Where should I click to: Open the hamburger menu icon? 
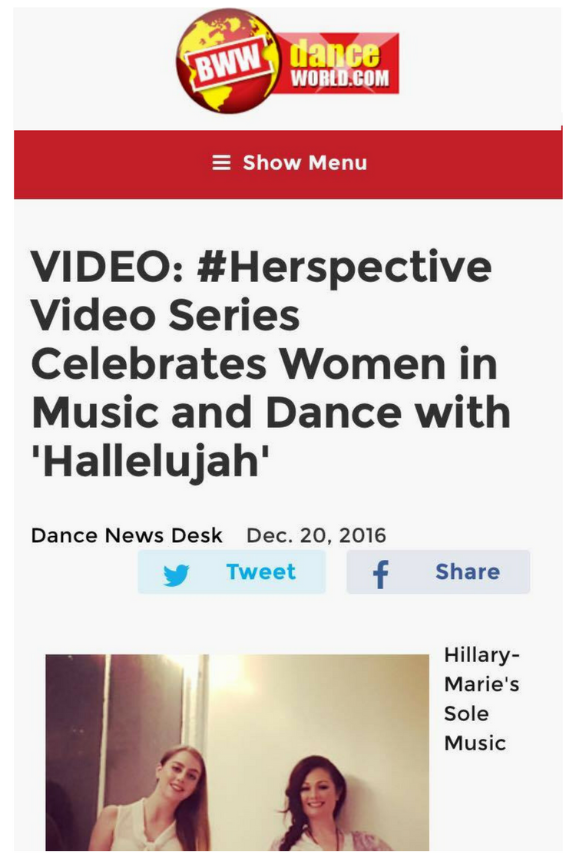pos(221,163)
